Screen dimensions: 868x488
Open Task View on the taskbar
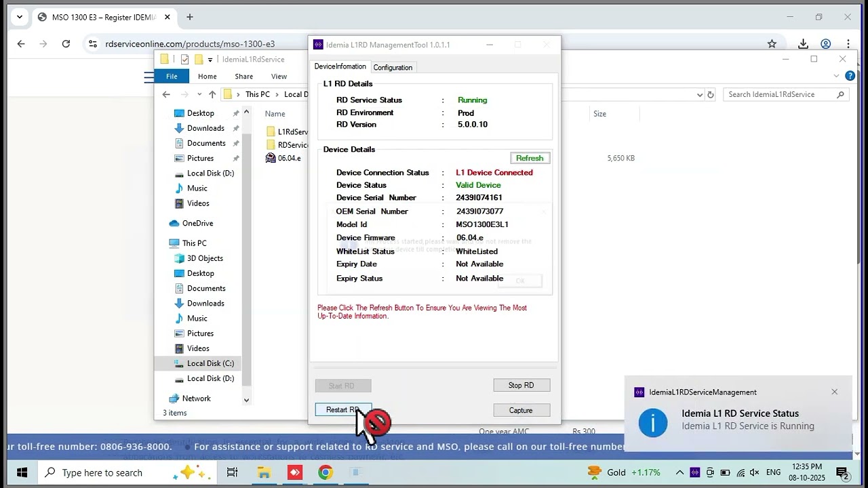pos(232,472)
